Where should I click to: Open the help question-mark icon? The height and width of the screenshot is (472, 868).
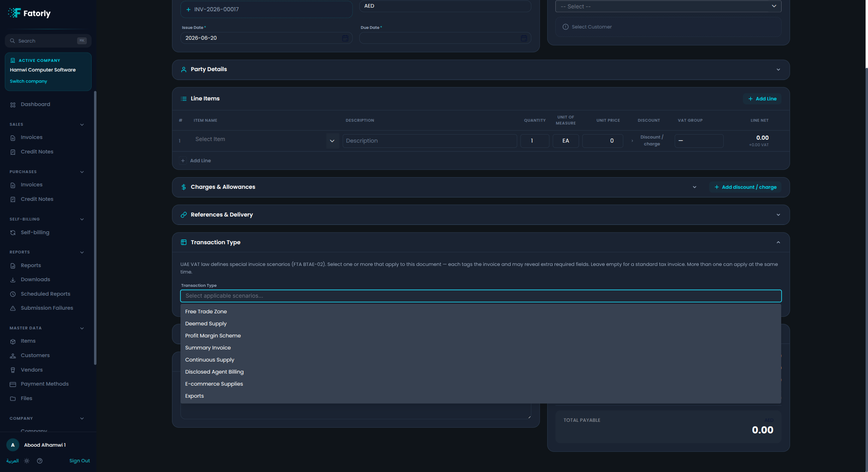[40, 461]
